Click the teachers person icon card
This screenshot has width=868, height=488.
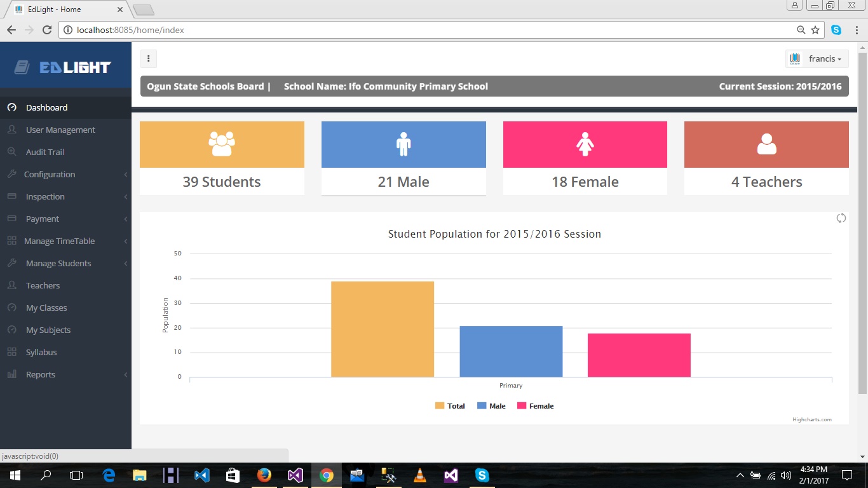pos(766,144)
